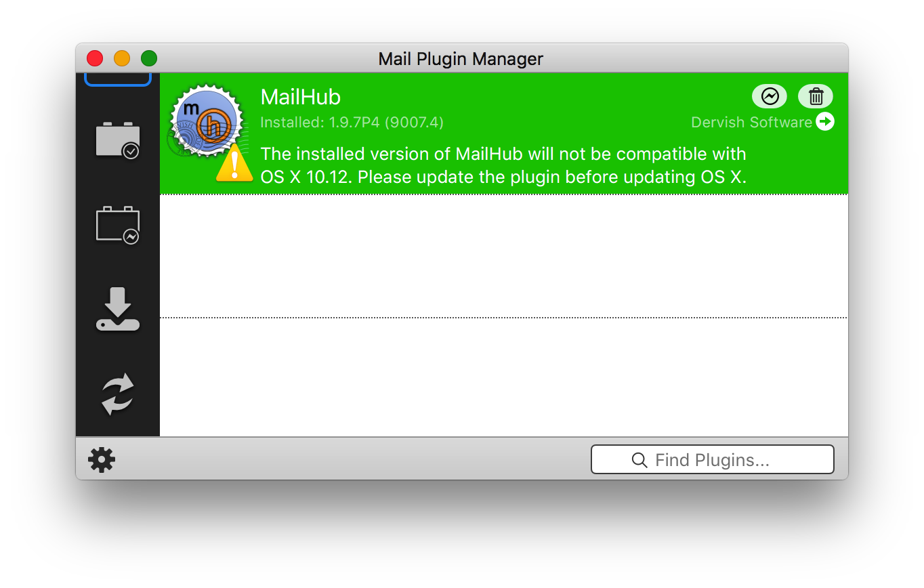Select the partially visible top sidebar item
Viewport: 924px width, 588px height.
coord(118,80)
